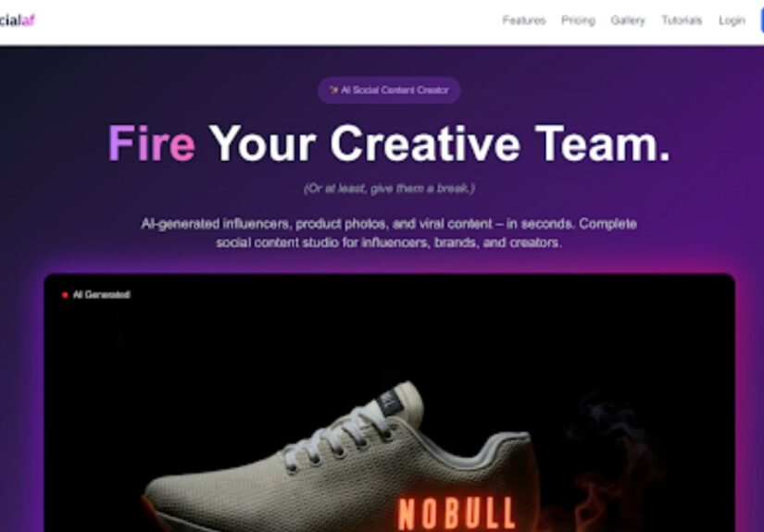
Task: Click the Login link
Action: (732, 20)
